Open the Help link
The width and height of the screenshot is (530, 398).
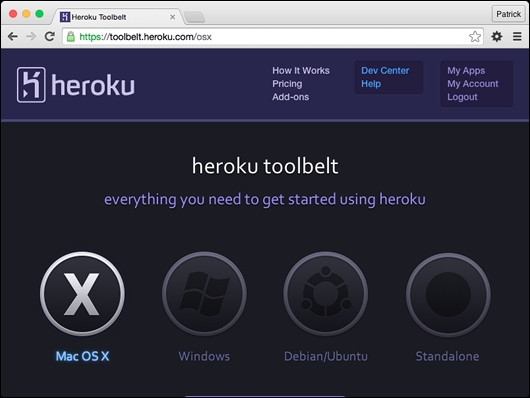pos(371,84)
